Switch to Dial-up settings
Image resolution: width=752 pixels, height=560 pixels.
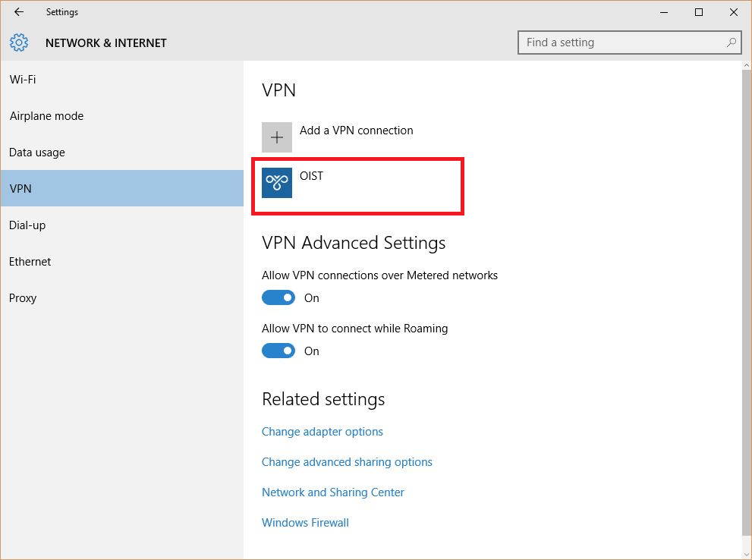[27, 225]
